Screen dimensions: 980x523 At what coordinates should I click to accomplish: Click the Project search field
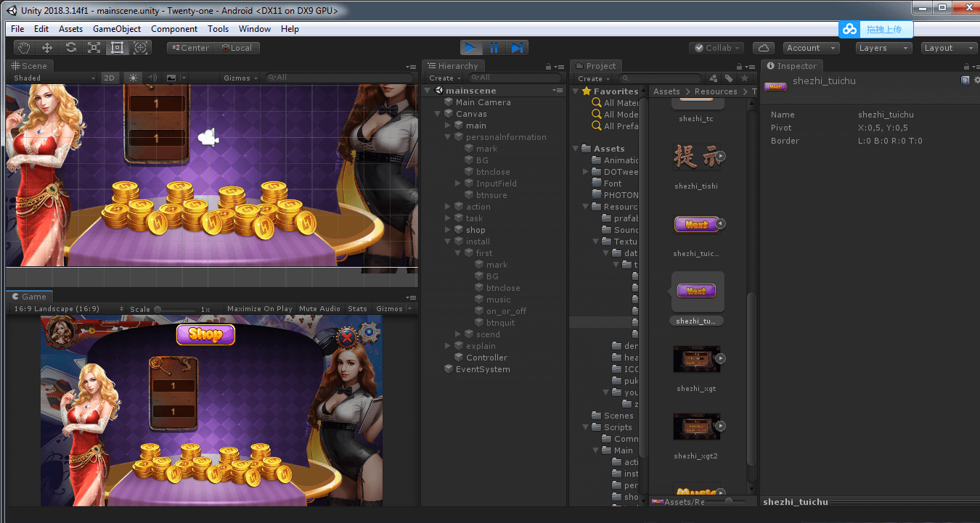coord(660,78)
